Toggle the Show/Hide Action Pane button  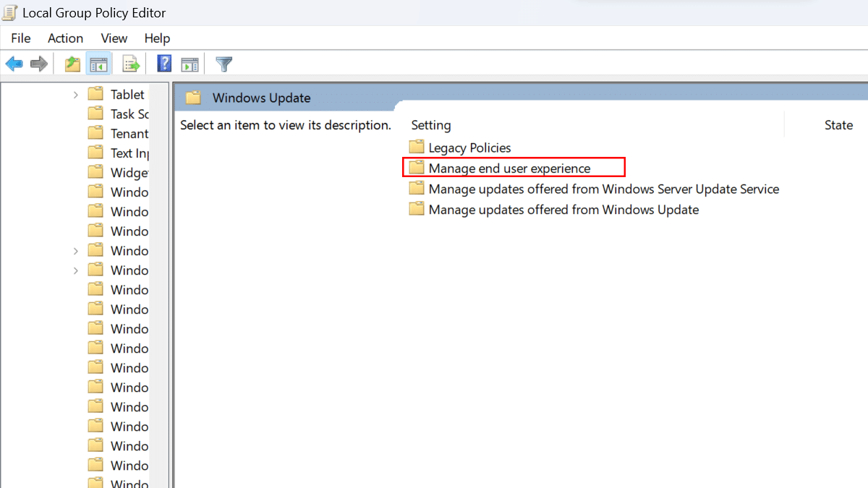190,64
